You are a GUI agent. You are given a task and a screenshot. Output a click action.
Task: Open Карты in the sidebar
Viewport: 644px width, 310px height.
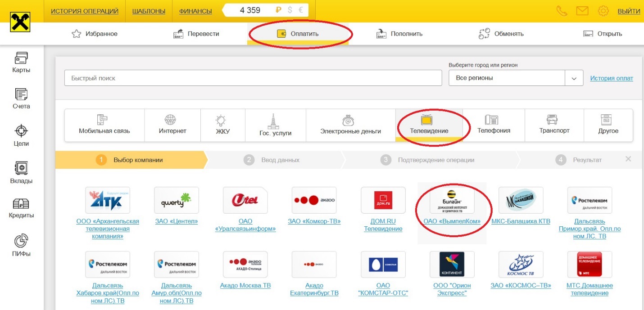coord(21,63)
